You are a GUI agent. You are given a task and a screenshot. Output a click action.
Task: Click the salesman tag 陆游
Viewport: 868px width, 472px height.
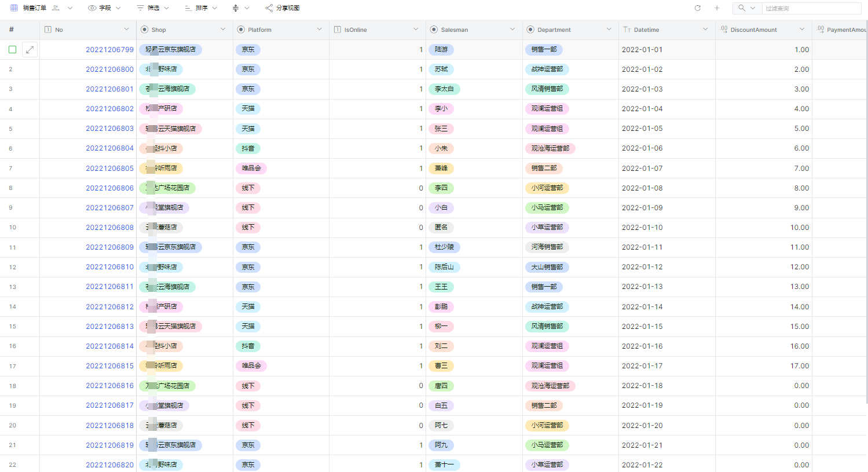click(x=441, y=50)
